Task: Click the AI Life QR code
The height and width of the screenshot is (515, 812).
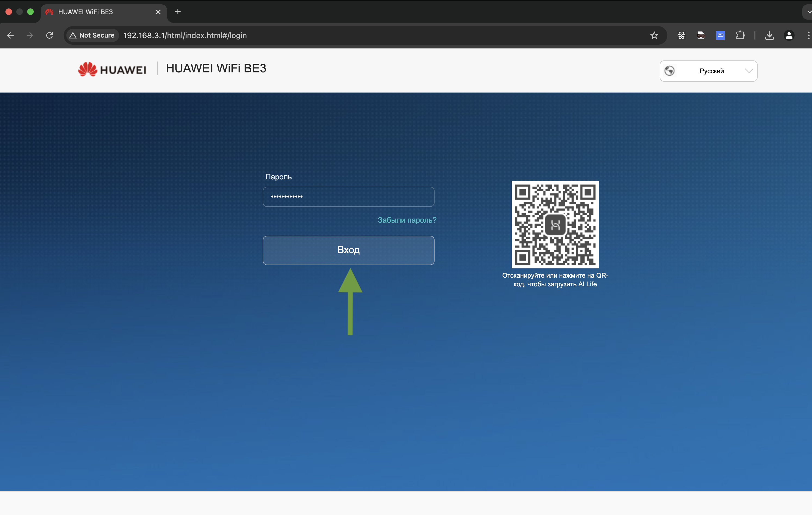Action: [555, 225]
